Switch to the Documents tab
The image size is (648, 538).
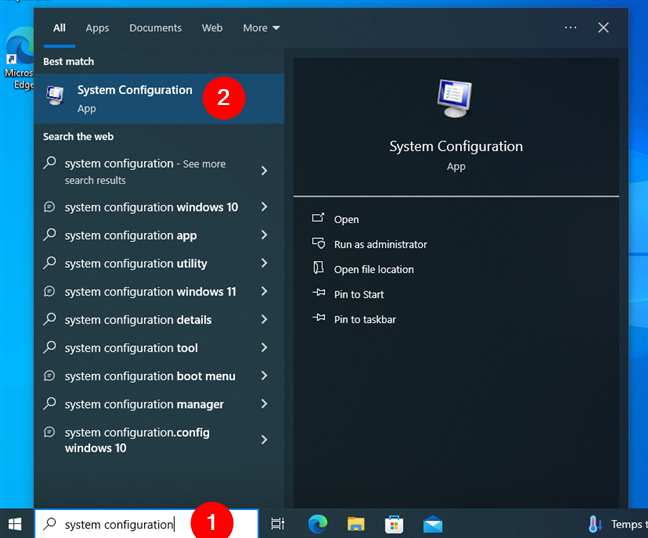point(155,28)
